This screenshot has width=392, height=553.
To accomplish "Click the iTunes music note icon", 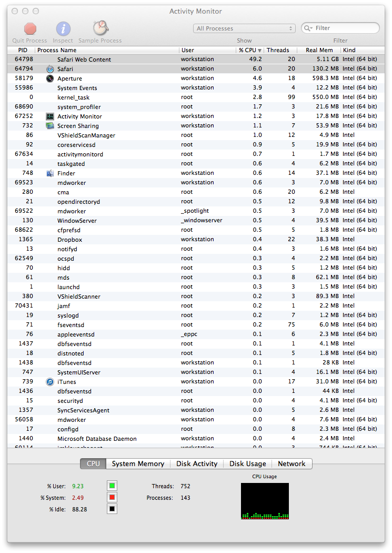I will (50, 382).
